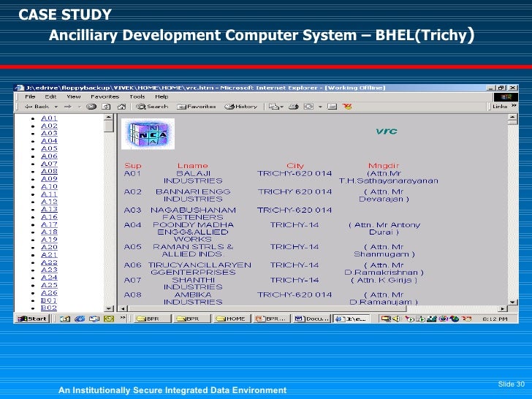Open the Tools menu
The height and width of the screenshot is (399, 532).
pyautogui.click(x=137, y=96)
